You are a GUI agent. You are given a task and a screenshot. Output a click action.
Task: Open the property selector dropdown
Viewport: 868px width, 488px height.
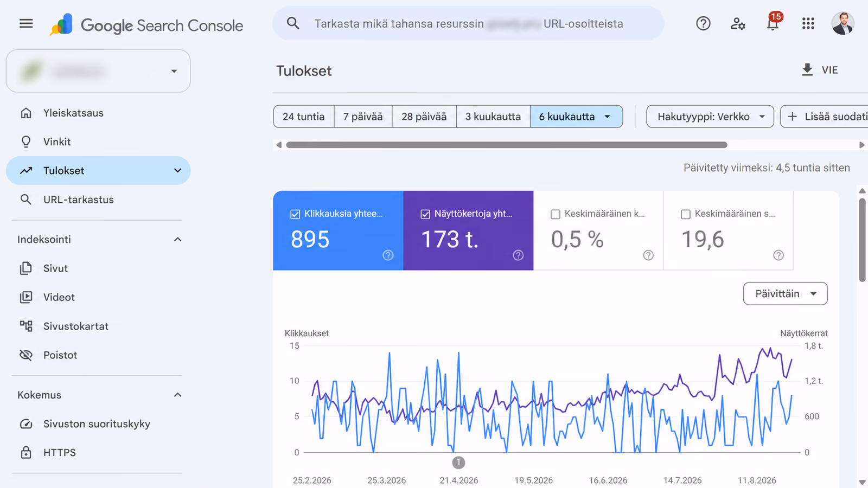(98, 71)
